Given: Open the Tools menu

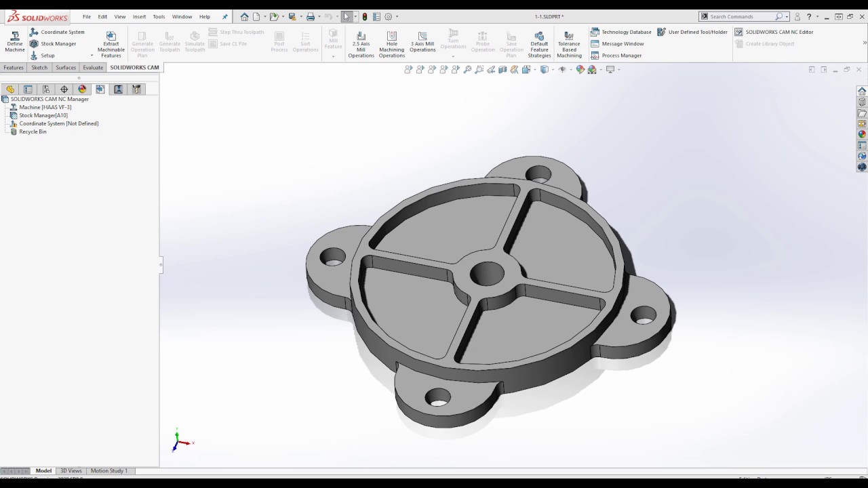Looking at the screenshot, I should pyautogui.click(x=159, y=16).
